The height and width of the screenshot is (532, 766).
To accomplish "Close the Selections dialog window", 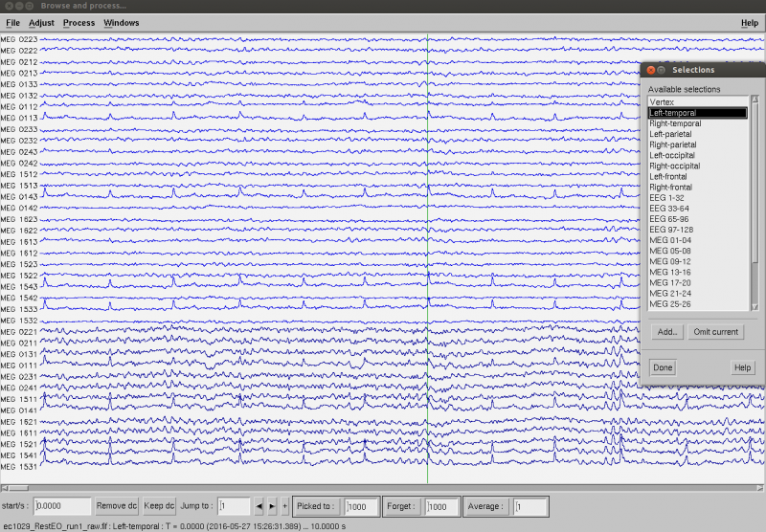I will tap(651, 70).
